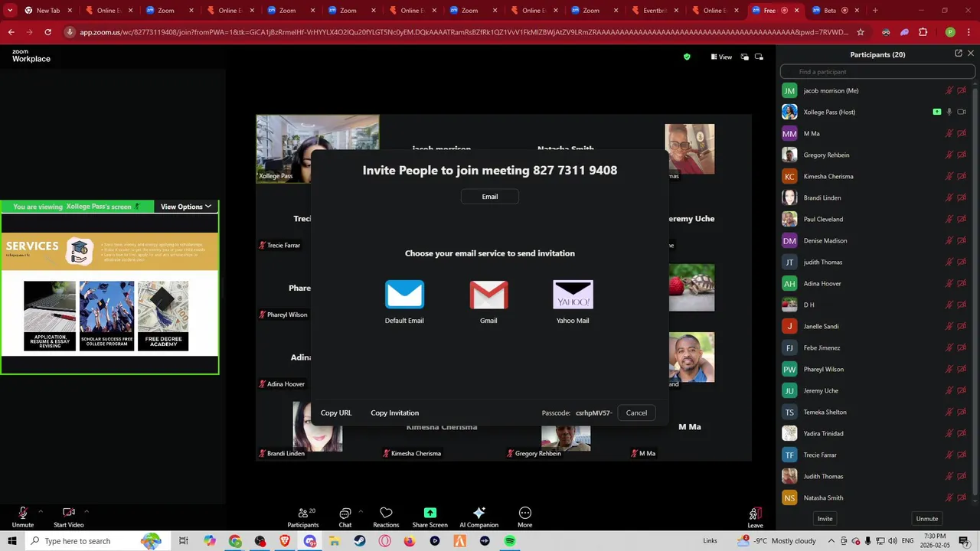Toggle jacob morrison's camera-off icon
This screenshot has height=551, width=980.
pos(962,90)
